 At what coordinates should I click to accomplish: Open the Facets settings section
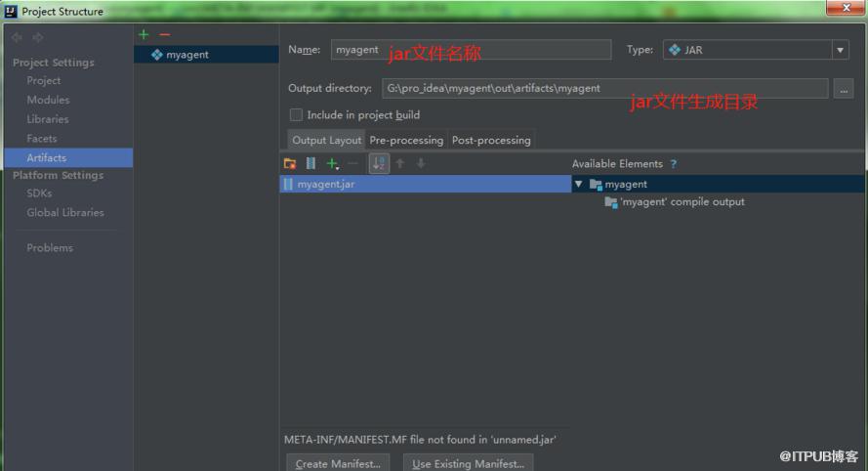42,139
